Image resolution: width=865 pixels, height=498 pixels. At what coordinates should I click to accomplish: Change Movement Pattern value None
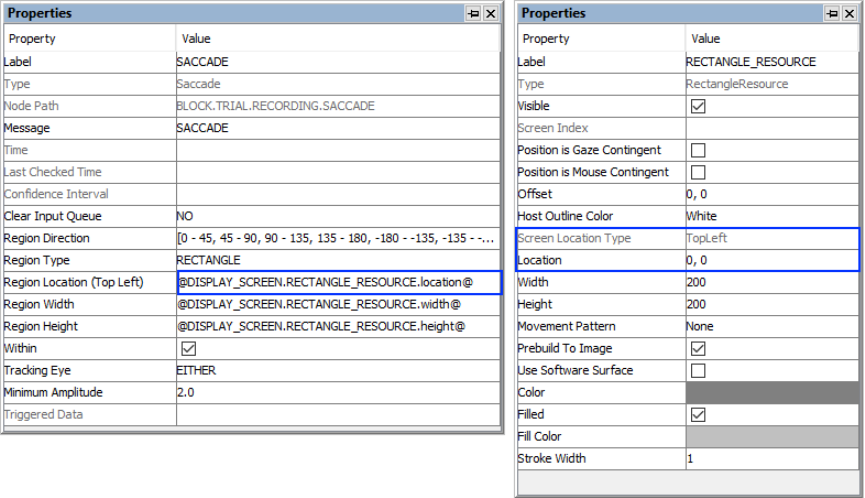tap(772, 326)
